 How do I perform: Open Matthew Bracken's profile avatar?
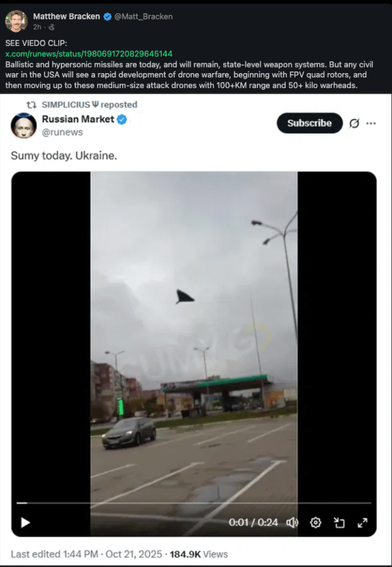tap(16, 21)
